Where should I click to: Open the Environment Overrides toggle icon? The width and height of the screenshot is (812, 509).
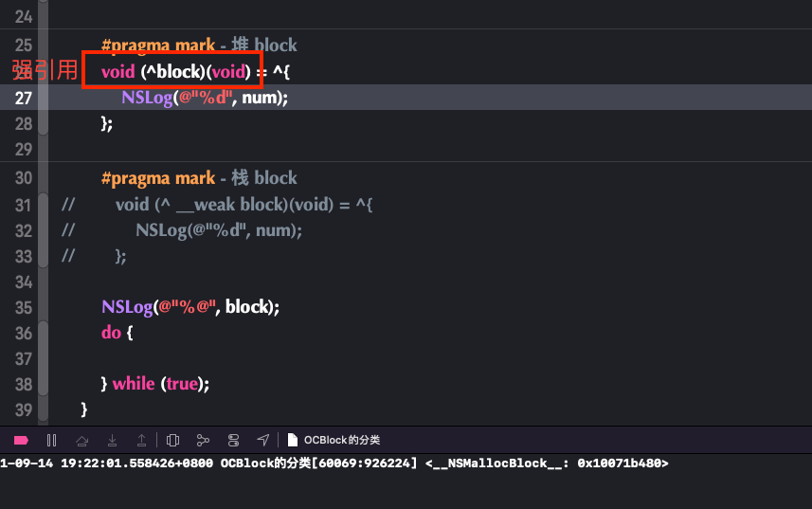click(233, 440)
